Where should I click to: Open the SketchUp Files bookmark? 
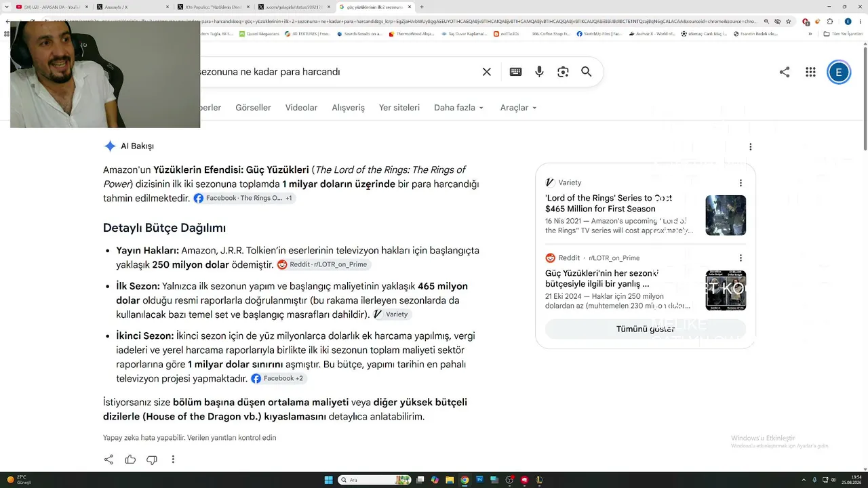point(599,33)
